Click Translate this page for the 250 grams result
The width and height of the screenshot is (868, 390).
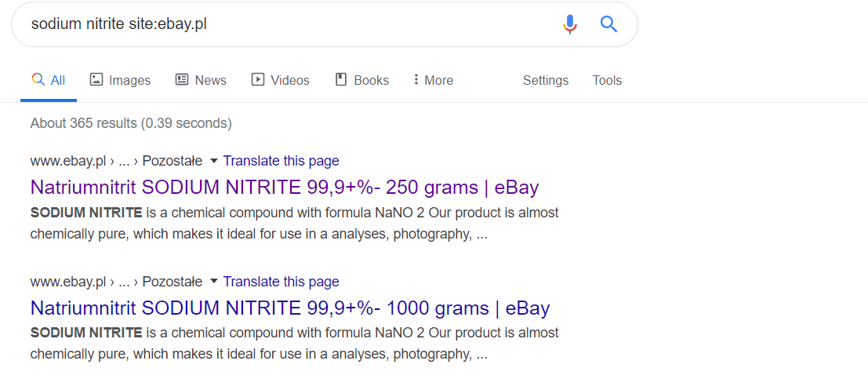tap(281, 161)
